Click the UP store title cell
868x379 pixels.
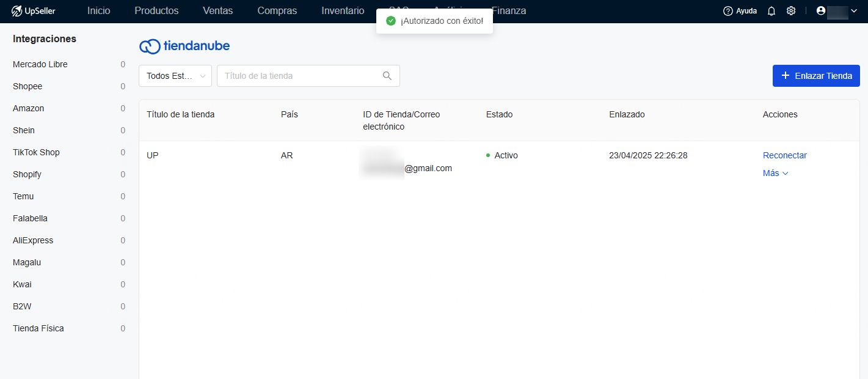tap(153, 155)
